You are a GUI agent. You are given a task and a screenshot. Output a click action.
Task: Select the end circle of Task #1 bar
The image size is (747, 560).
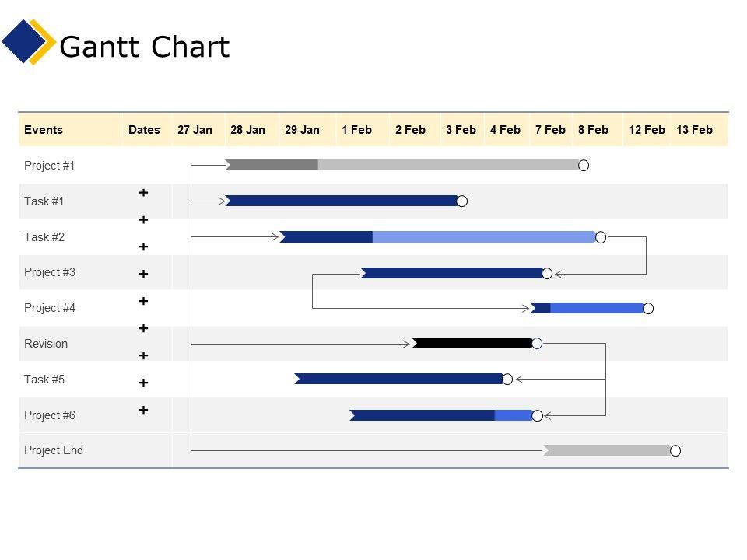461,201
